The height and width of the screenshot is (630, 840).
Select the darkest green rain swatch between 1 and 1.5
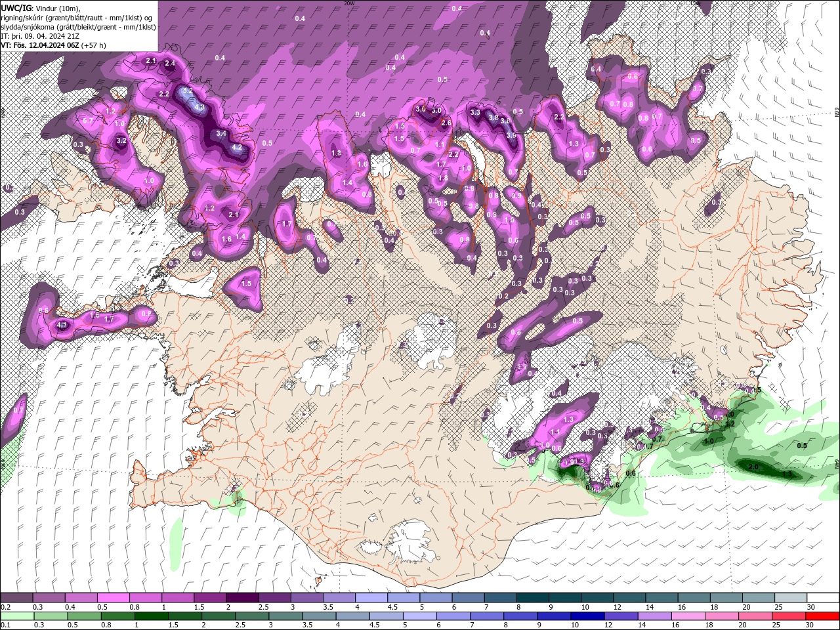151,616
